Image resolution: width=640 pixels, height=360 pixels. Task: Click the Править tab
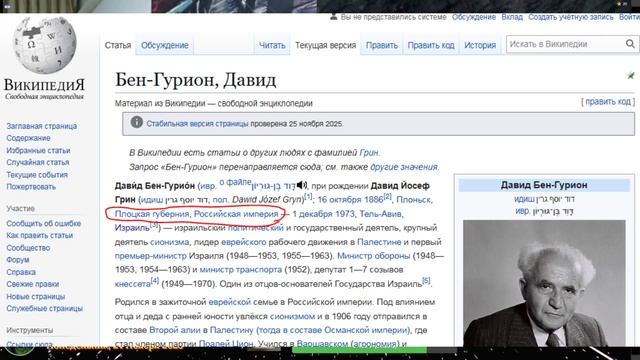pyautogui.click(x=382, y=45)
